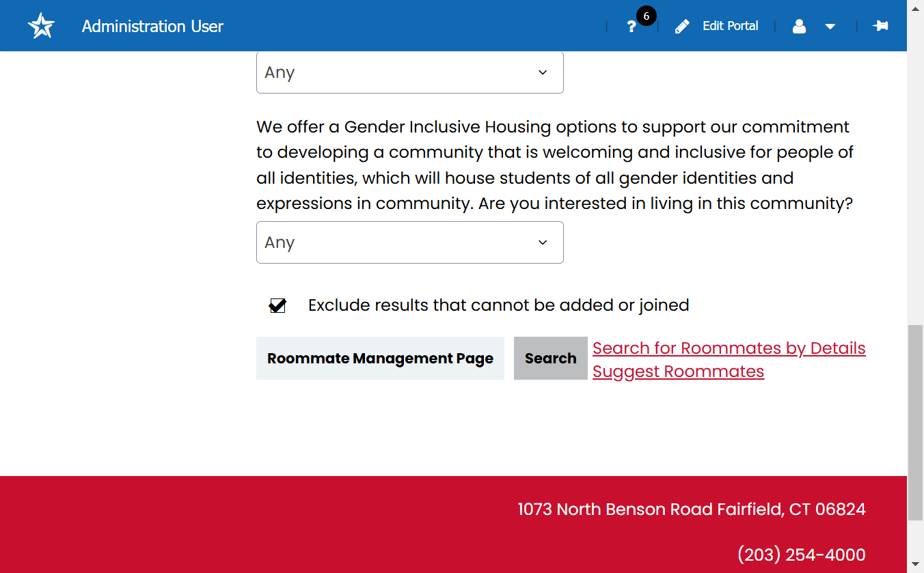Open the first Any dropdown above the housing question
The width and height of the screenshot is (924, 573).
(x=410, y=72)
